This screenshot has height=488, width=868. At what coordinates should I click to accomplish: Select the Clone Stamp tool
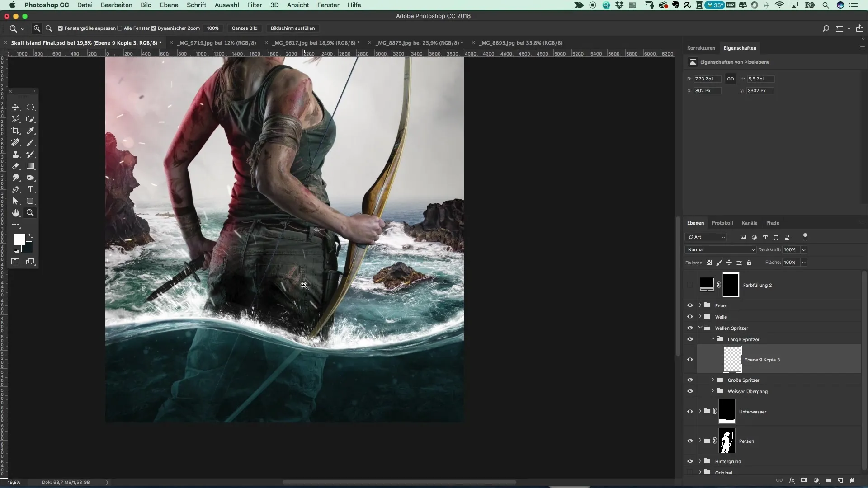click(15, 154)
